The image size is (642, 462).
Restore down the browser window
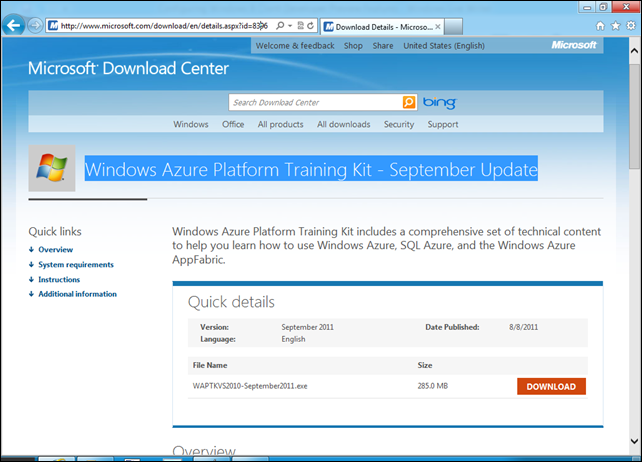[603, 7]
